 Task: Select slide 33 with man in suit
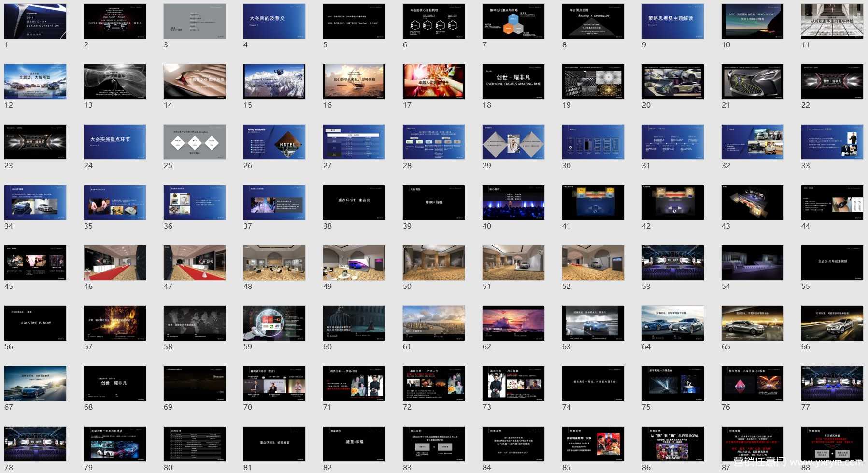[x=832, y=142]
